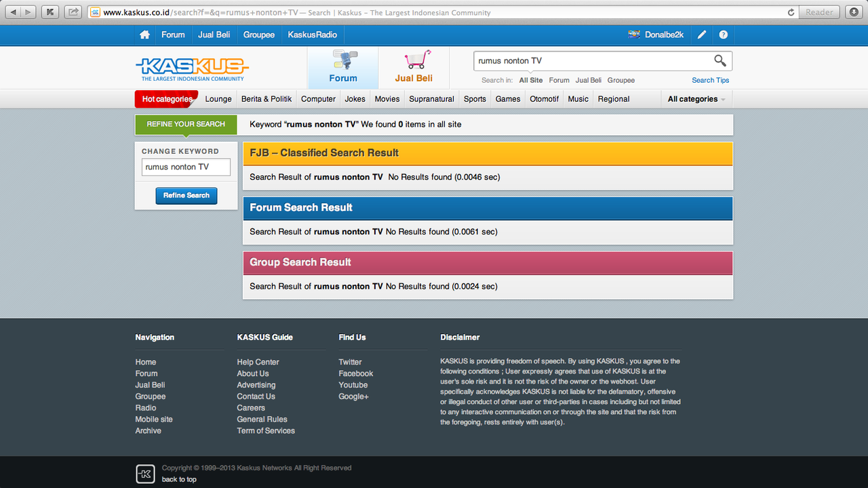
Task: Open Jual Beli in the top blue bar
Action: pos(214,35)
